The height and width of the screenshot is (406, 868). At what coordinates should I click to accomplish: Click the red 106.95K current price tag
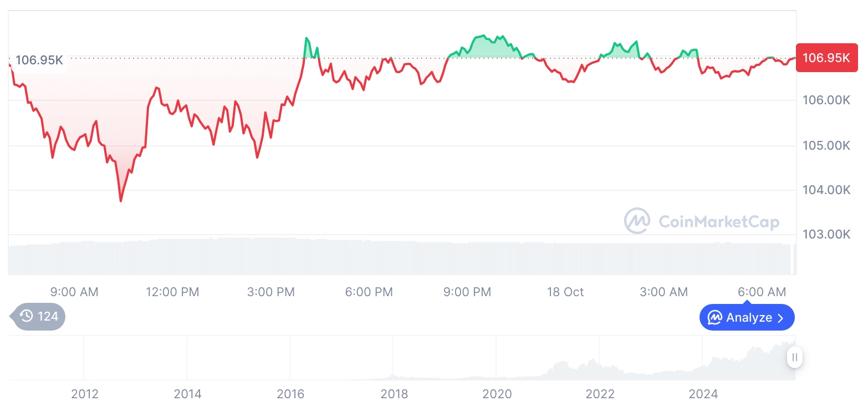coord(822,58)
